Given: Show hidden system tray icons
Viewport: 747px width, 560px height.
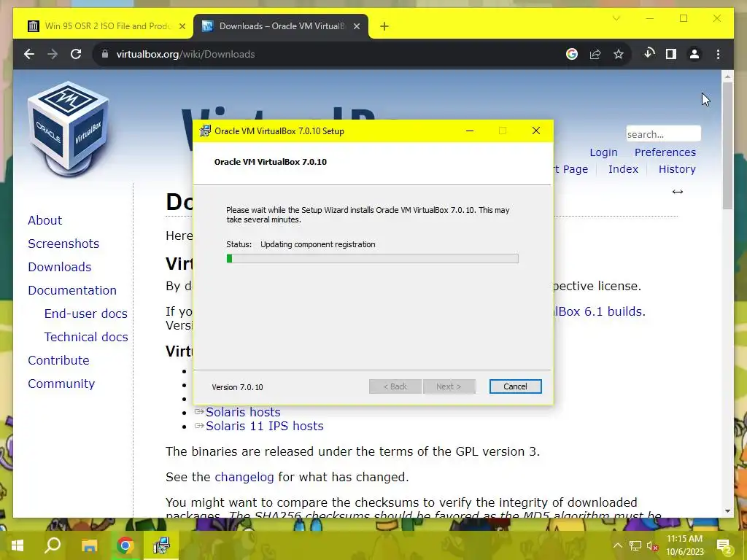Looking at the screenshot, I should [x=617, y=545].
